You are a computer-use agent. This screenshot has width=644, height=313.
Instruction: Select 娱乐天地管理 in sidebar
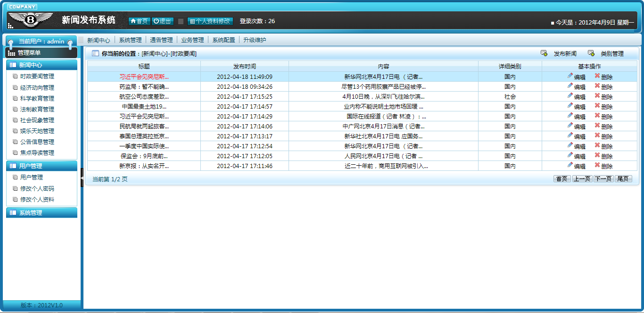pos(37,131)
